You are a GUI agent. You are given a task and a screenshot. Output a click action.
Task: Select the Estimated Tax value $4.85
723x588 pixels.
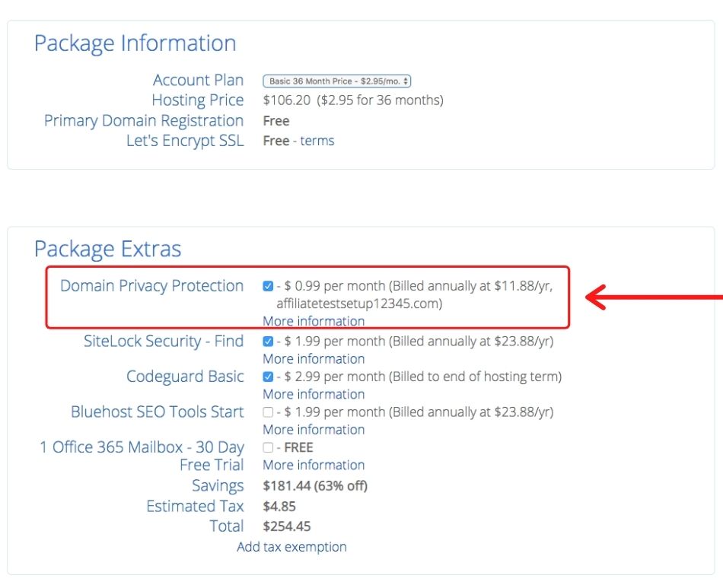tap(279, 507)
